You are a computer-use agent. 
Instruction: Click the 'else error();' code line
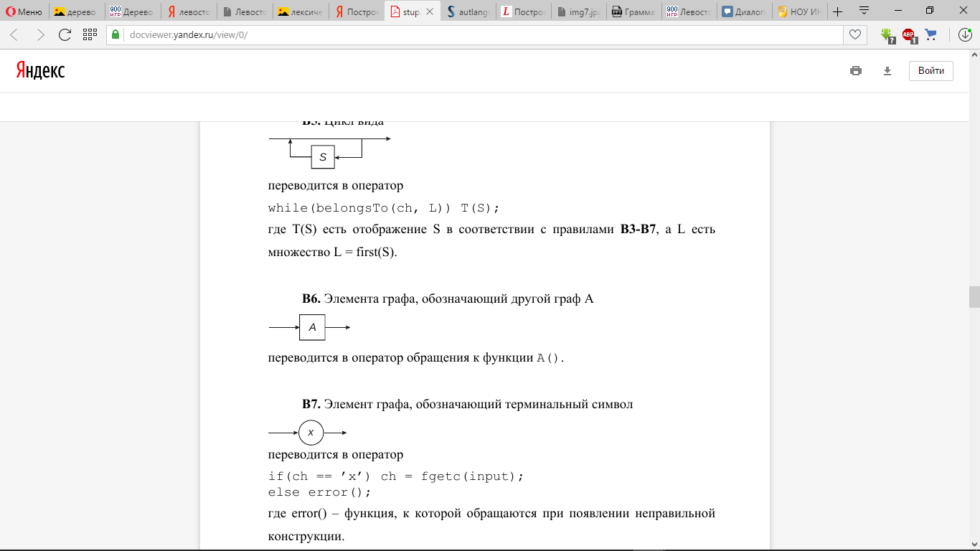320,492
